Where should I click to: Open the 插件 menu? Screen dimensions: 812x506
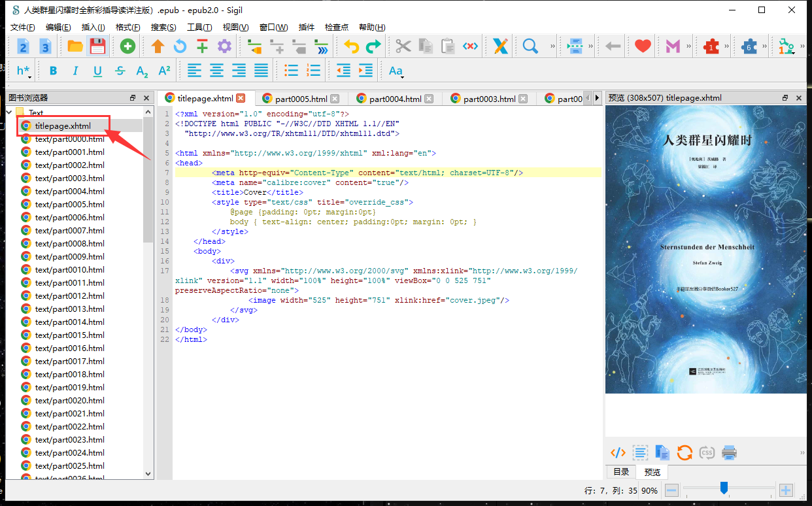[306, 27]
